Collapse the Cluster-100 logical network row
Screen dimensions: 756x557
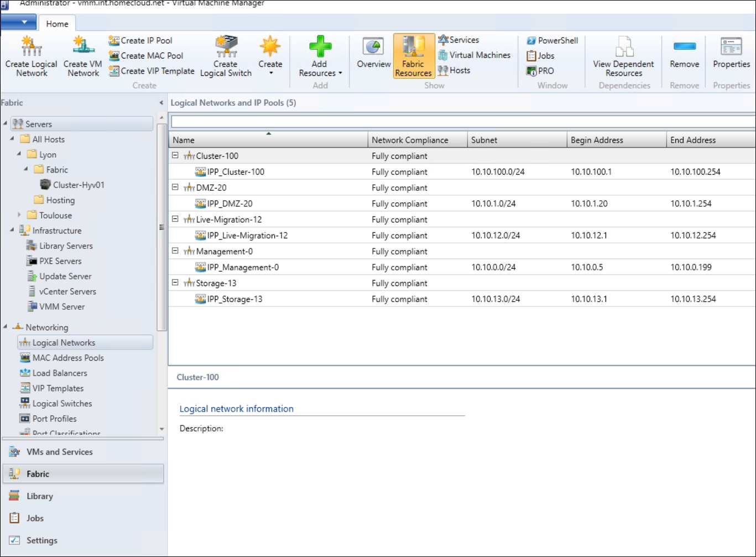[175, 156]
